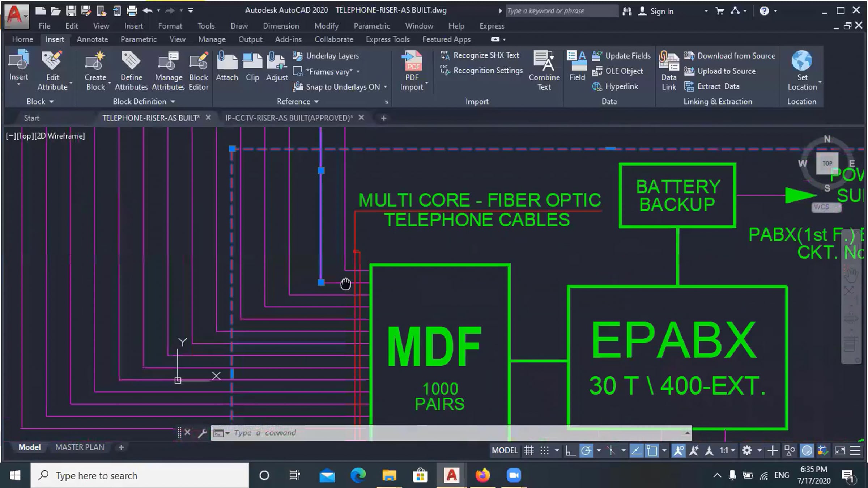This screenshot has width=868, height=488.
Task: Switch to the Annotate ribbon tab
Action: tap(92, 39)
